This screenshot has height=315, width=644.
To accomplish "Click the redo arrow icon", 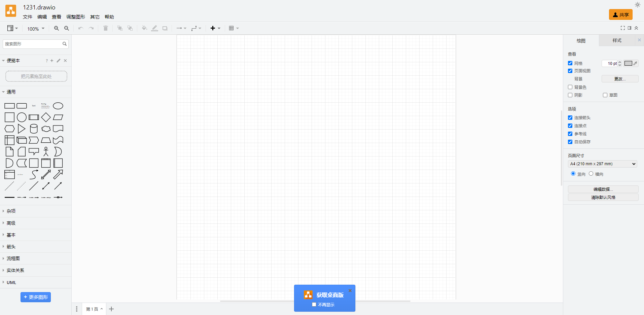I will pyautogui.click(x=91, y=28).
